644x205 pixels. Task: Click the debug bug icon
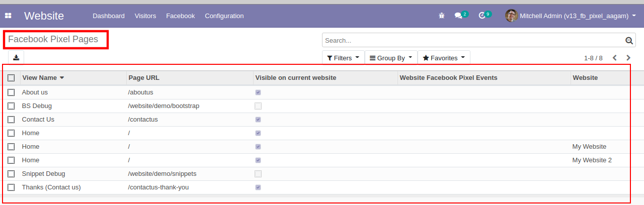[442, 16]
